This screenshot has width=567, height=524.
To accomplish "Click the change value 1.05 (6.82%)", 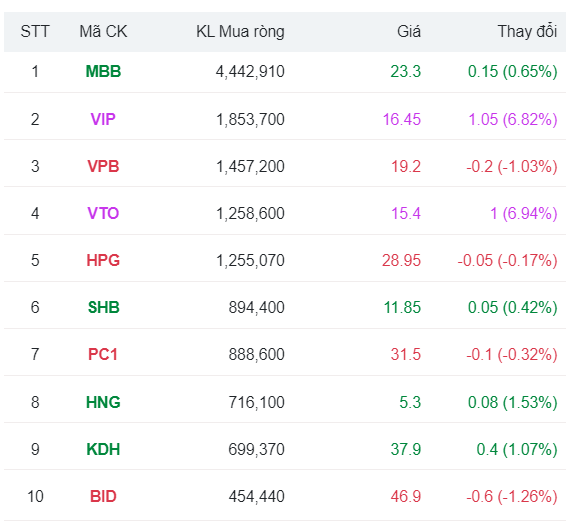I will pos(513,119).
